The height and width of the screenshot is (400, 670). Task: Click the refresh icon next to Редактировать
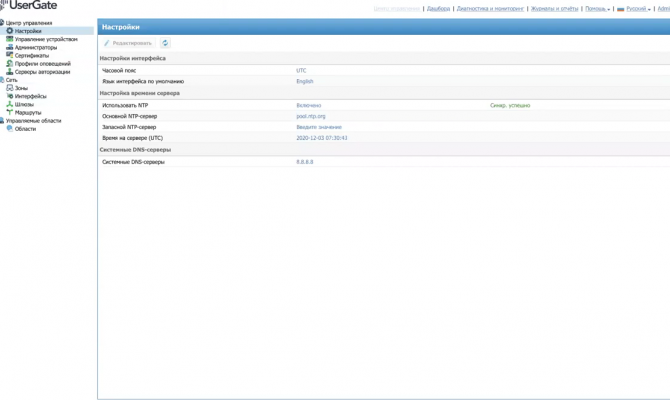[x=165, y=43]
